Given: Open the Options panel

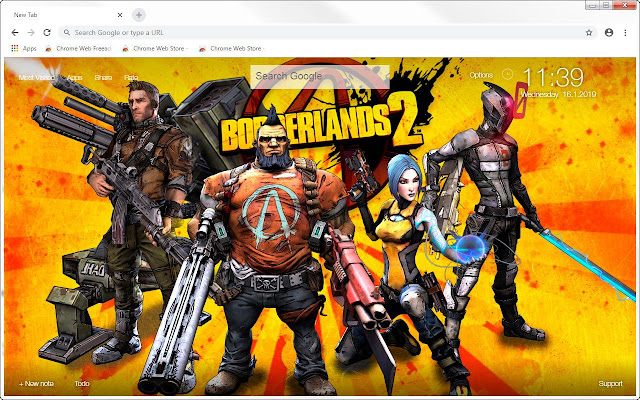Looking at the screenshot, I should pyautogui.click(x=481, y=75).
